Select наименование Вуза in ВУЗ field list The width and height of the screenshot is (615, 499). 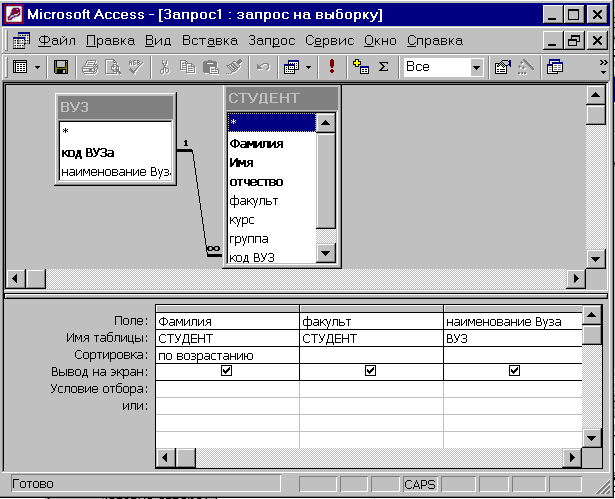116,171
